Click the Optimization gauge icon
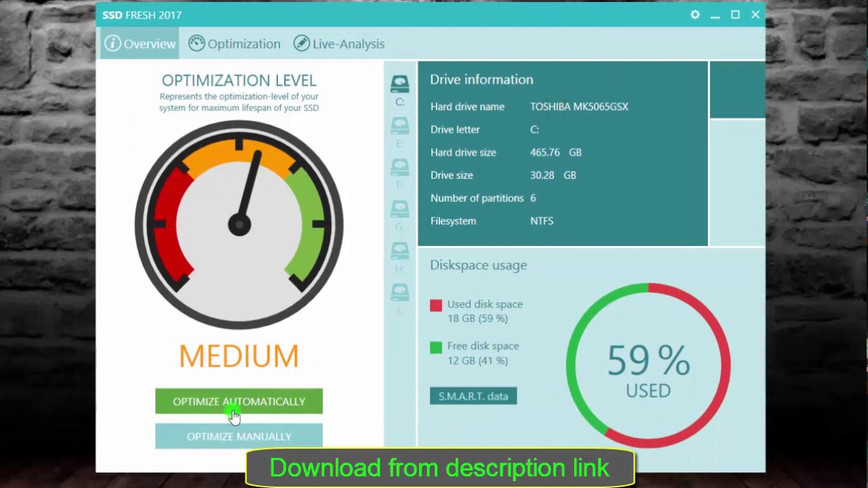The width and height of the screenshot is (868, 488). click(197, 43)
